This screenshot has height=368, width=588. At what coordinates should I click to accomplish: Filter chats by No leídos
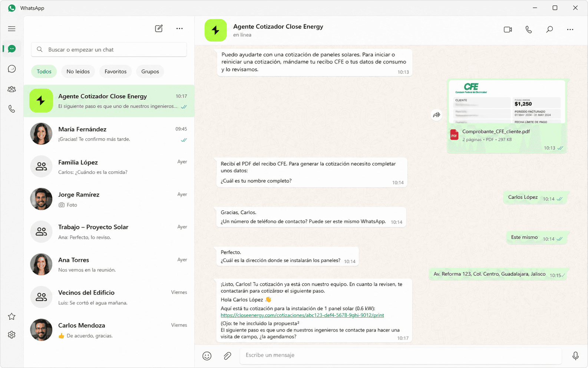pyautogui.click(x=78, y=71)
